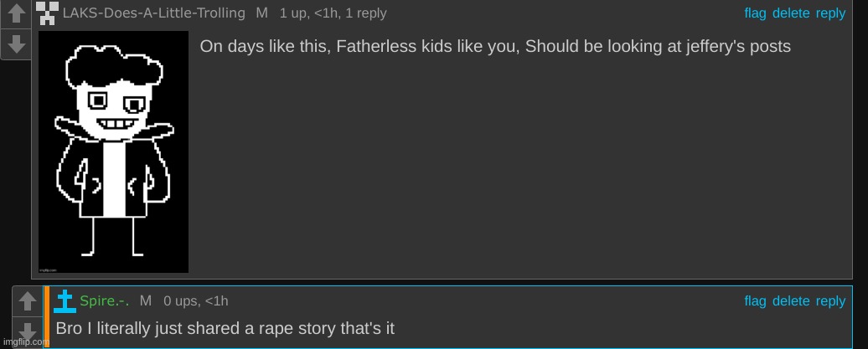Viewport: 868px width, 349px height.
Task: Click the 'M' badge beside Spire username
Action: tap(146, 301)
